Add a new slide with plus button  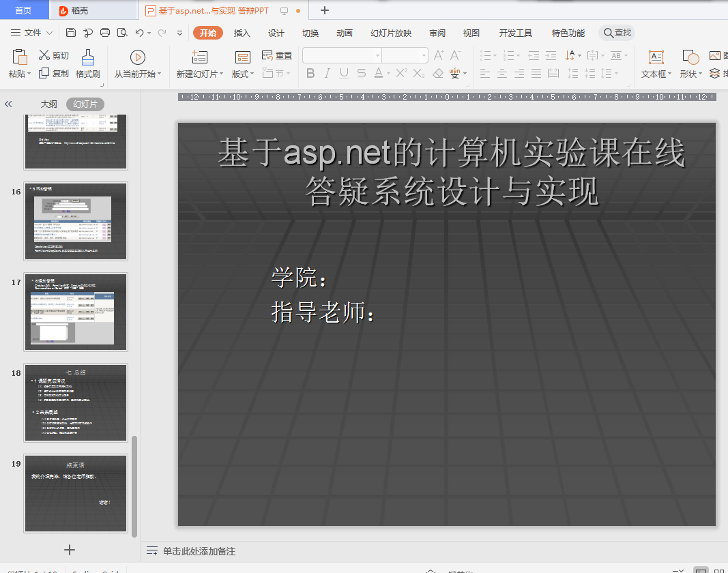click(70, 550)
